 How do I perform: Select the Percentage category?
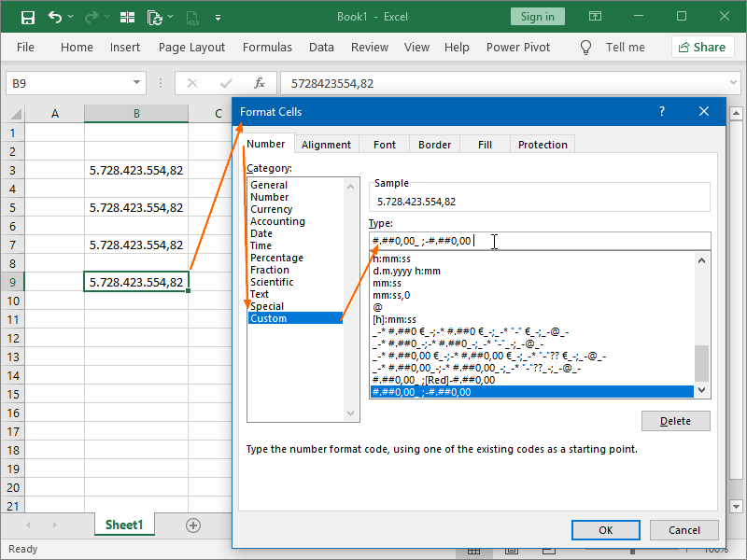click(x=276, y=258)
